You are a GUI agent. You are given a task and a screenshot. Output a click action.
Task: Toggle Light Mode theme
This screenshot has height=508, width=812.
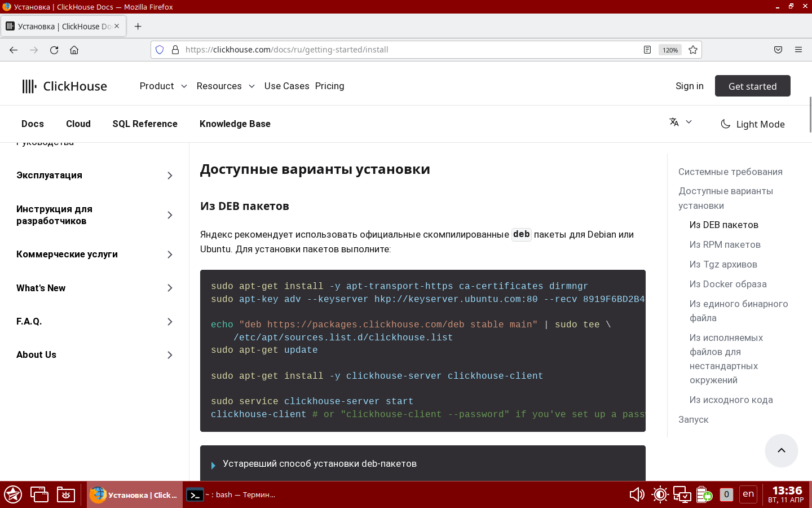click(753, 124)
